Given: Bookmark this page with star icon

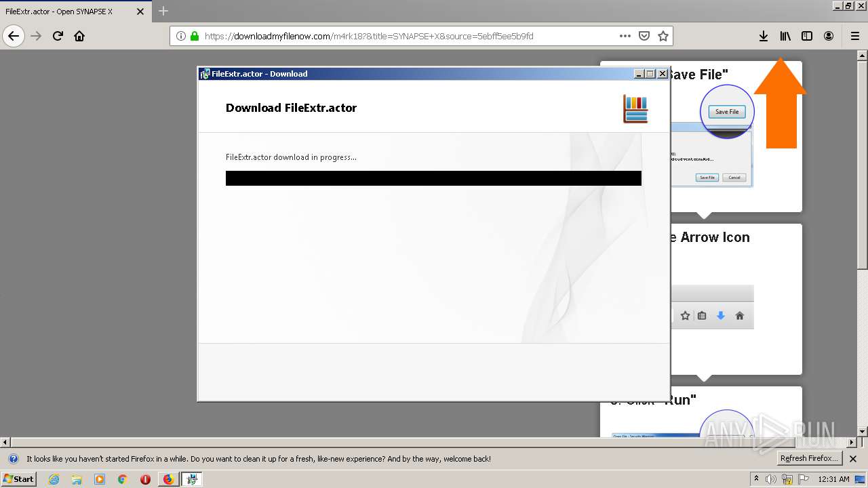Looking at the screenshot, I should coord(663,36).
